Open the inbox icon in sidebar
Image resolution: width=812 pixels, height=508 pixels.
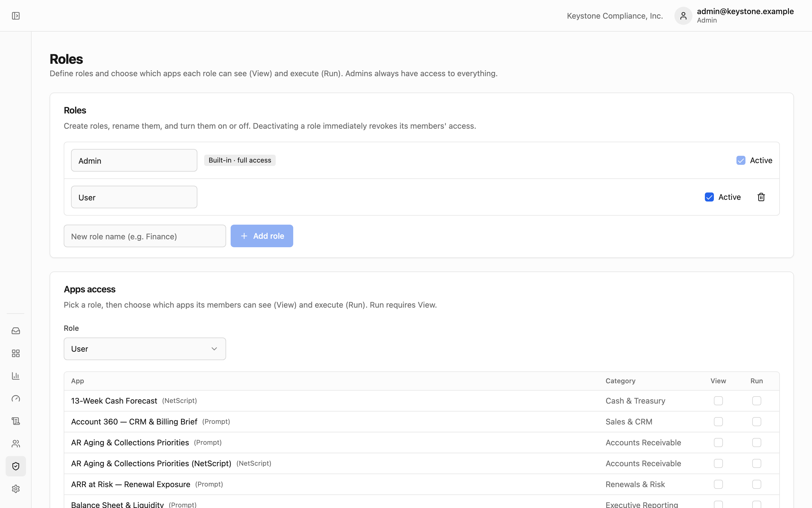[x=16, y=331]
